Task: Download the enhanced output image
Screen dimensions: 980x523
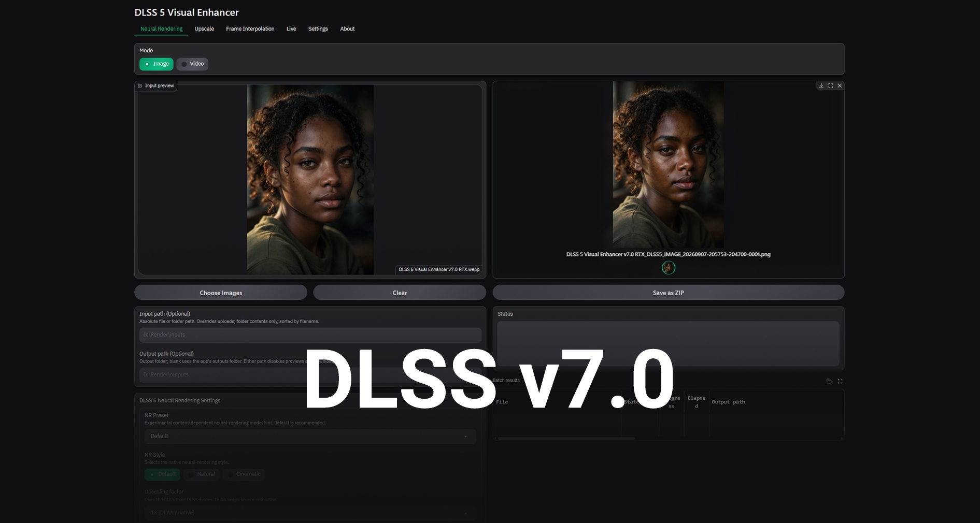Action: (821, 85)
